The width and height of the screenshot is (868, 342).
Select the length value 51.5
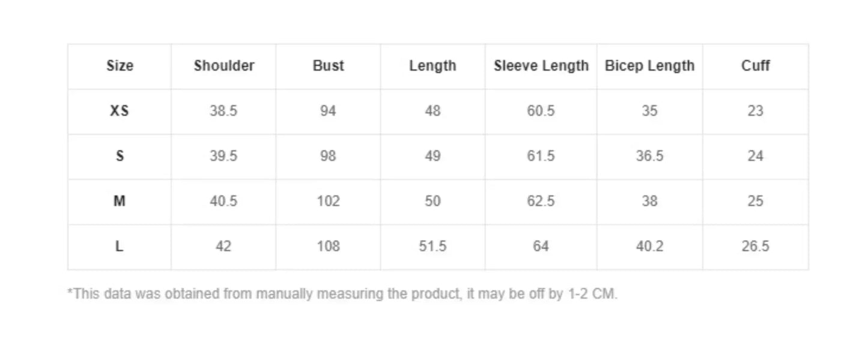(432, 246)
